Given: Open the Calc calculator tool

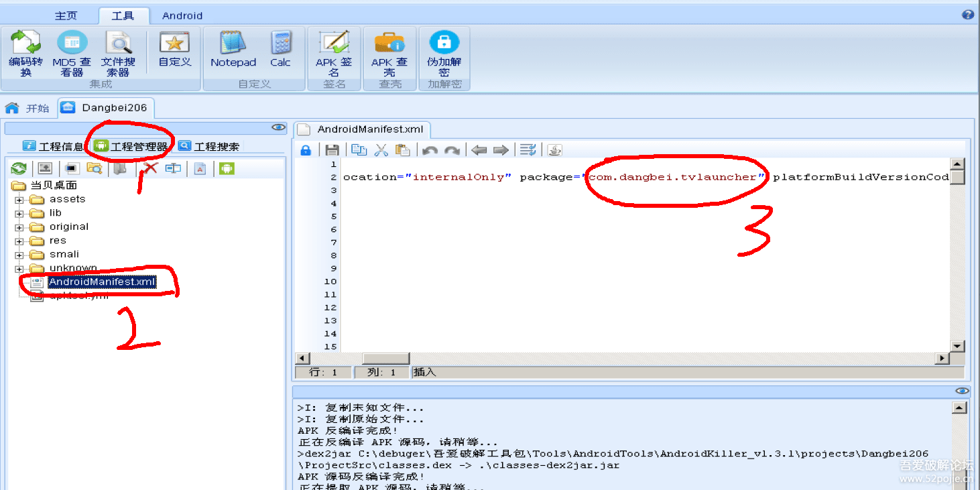Looking at the screenshot, I should pos(280,48).
